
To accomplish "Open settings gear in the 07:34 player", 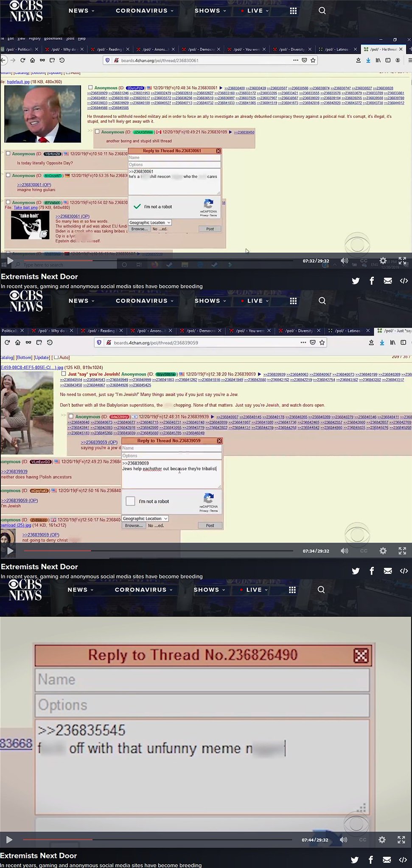I will pos(383,551).
